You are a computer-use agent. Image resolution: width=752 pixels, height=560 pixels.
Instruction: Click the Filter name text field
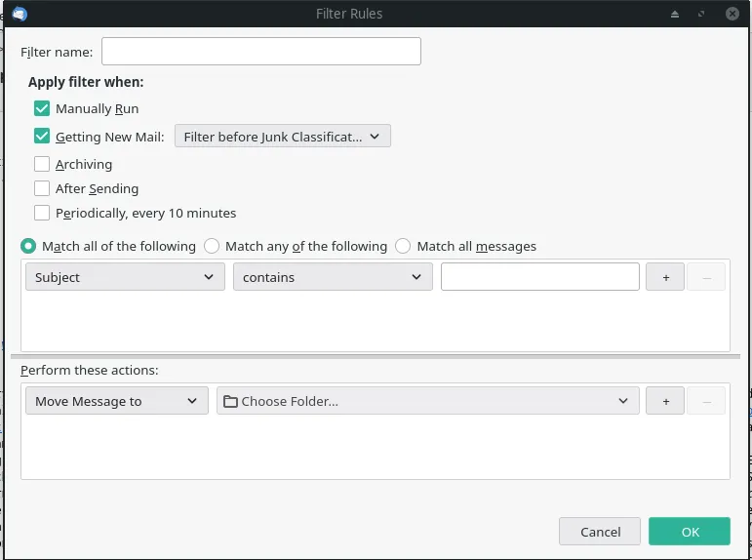click(x=260, y=51)
